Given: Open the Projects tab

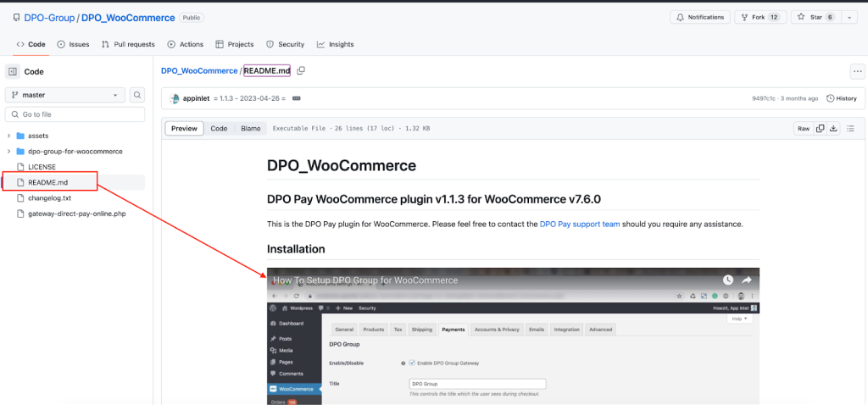Looking at the screenshot, I should tap(234, 44).
